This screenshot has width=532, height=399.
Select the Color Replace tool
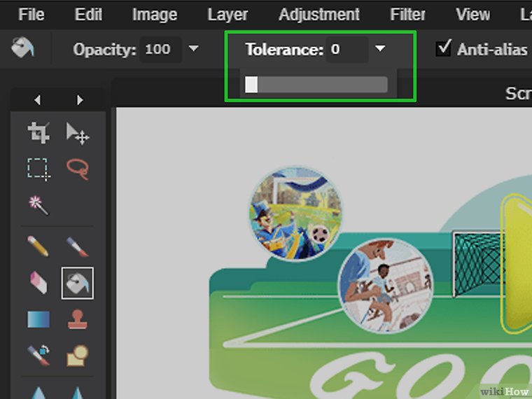click(38, 356)
